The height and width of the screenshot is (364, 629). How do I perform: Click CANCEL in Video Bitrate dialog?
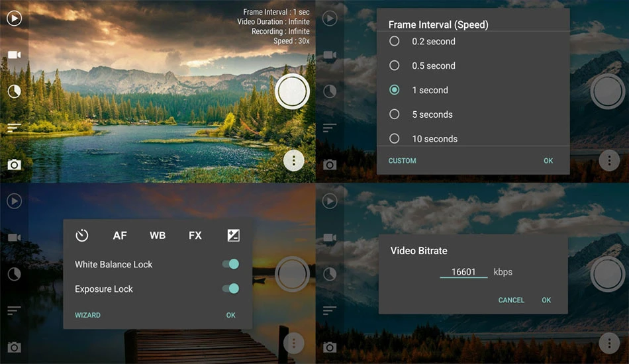[x=511, y=300]
